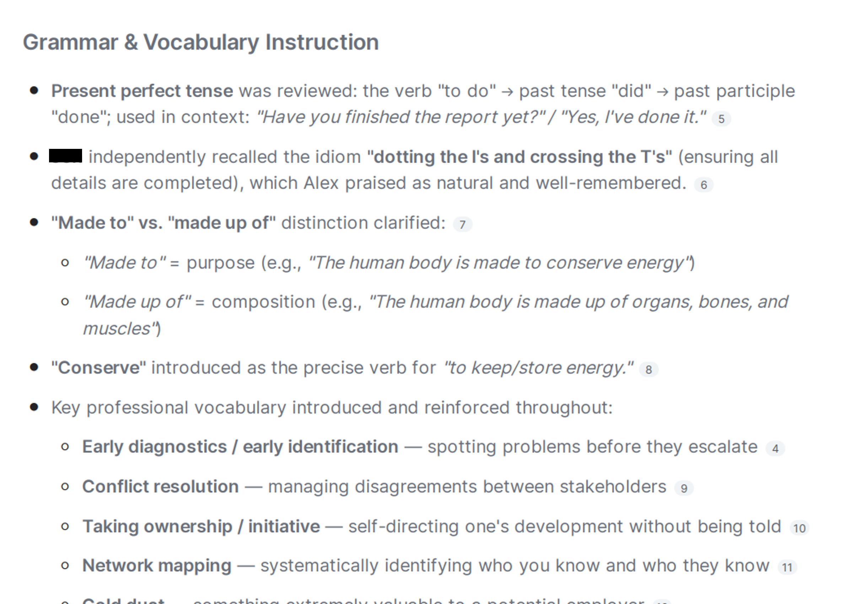Click citation 9 after disagreements between stakeholders

coord(684,488)
